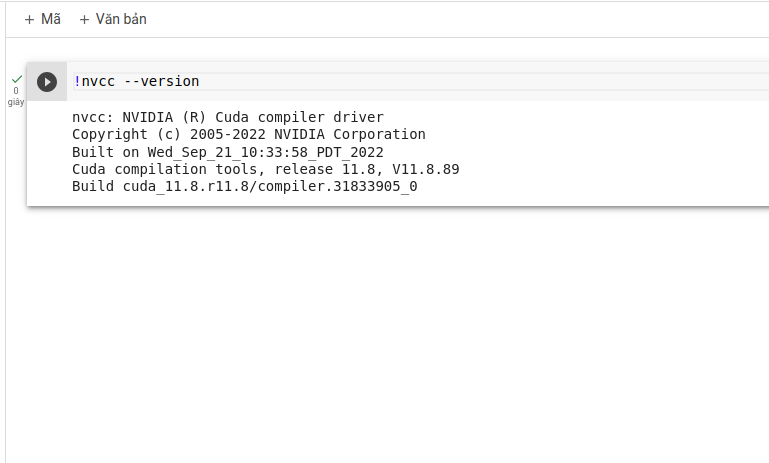Place cursor in the !nvcc code line
The image size is (769, 463).
click(300, 81)
